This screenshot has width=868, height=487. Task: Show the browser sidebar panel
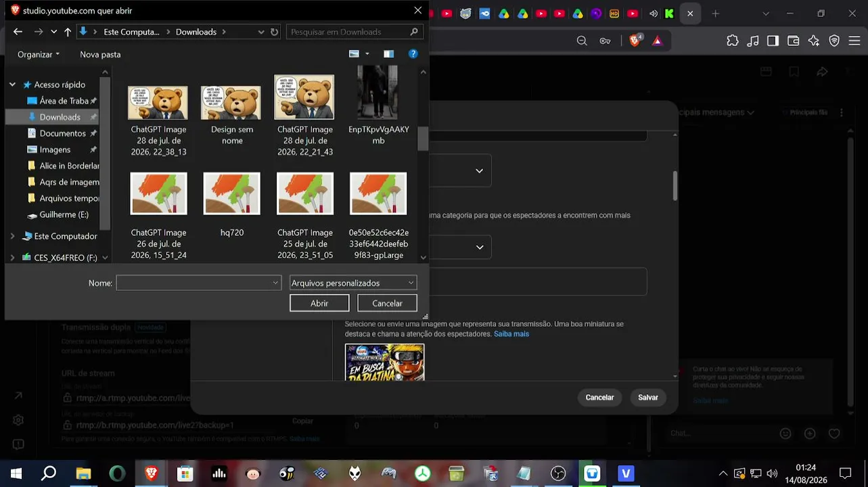773,41
